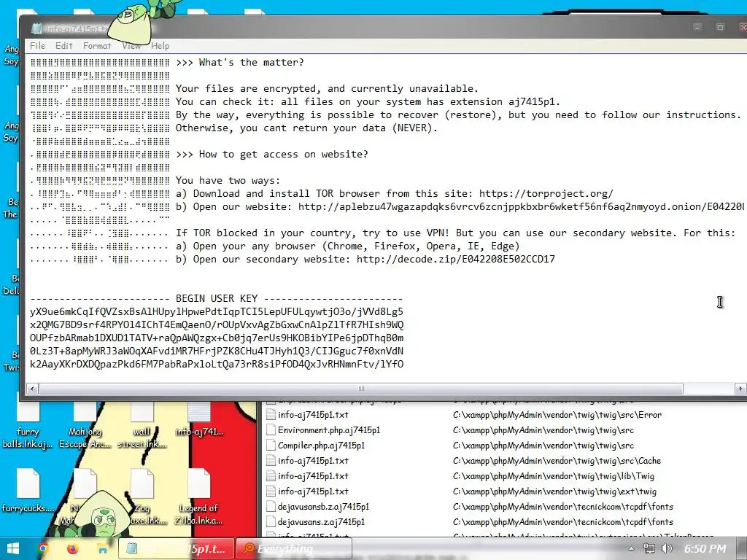Switch to the Notepad taskbar button
Screen dimensions: 747x560
pos(177,548)
